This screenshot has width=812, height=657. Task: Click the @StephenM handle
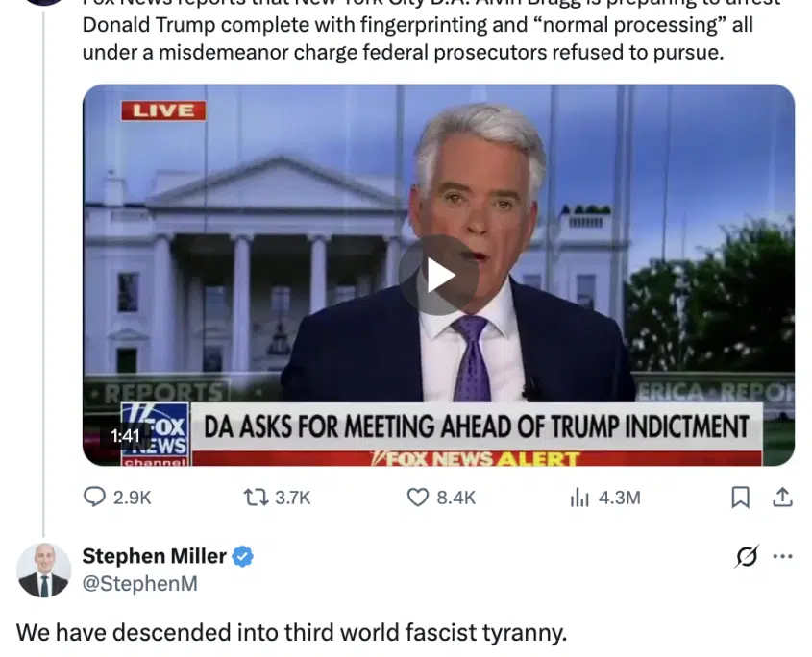click(x=140, y=583)
